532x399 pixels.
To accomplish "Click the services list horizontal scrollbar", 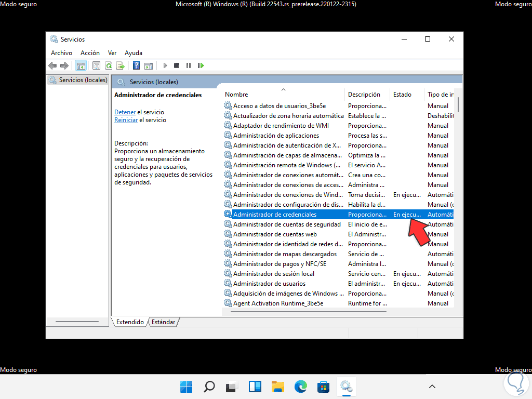I will click(309, 312).
